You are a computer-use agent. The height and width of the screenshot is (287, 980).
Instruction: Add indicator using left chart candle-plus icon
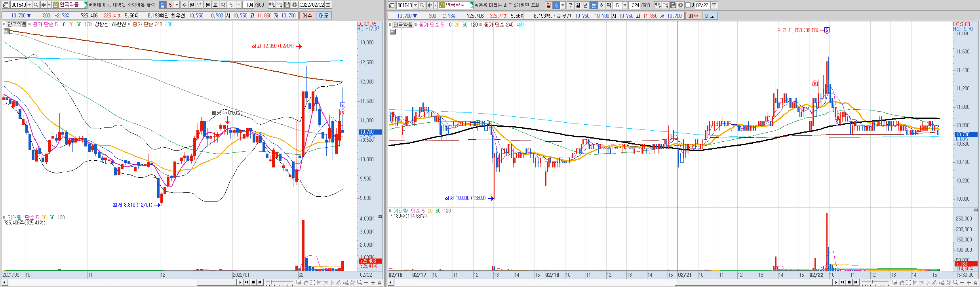pos(272,5)
